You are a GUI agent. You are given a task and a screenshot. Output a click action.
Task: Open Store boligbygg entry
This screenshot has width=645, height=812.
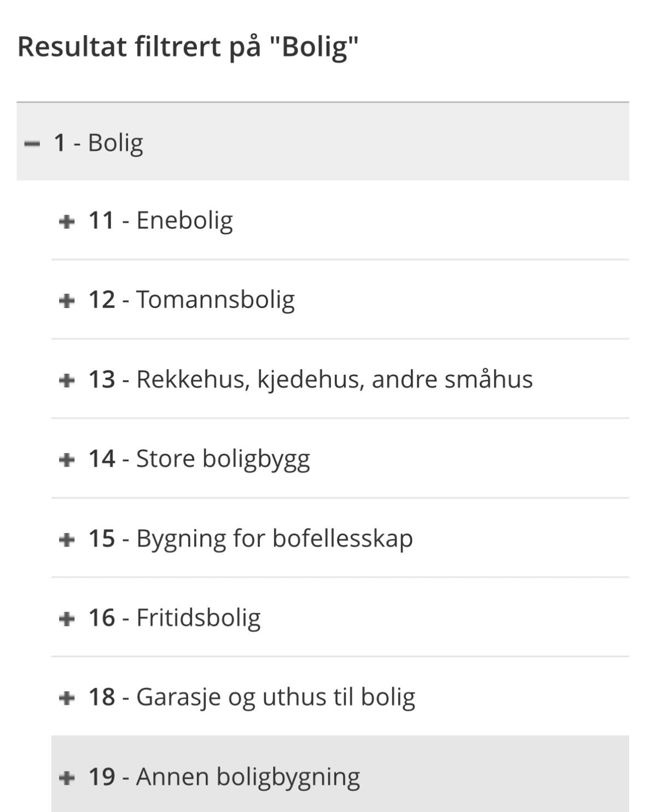point(223,459)
